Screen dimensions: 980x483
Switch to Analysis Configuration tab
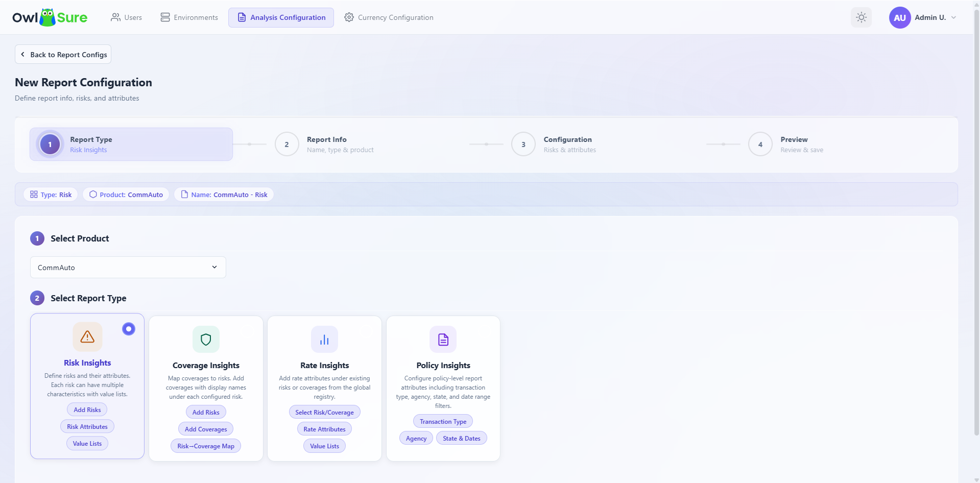pos(281,17)
